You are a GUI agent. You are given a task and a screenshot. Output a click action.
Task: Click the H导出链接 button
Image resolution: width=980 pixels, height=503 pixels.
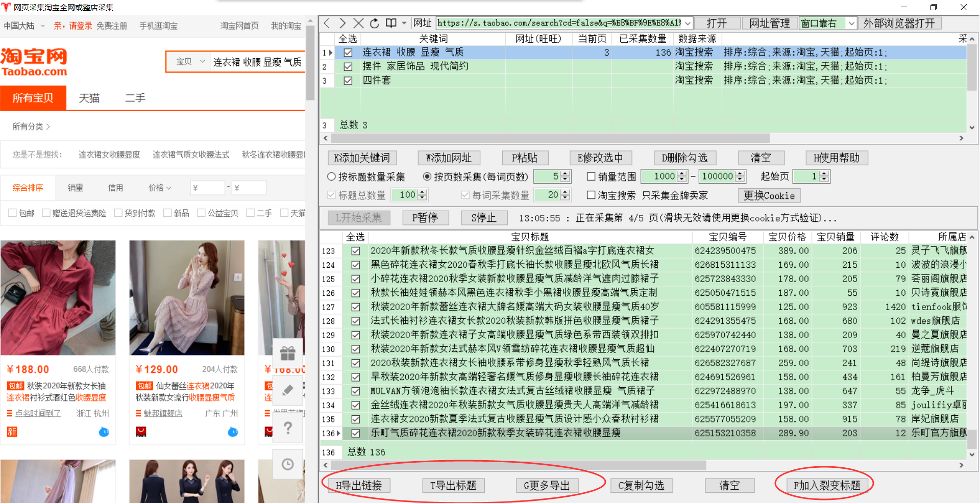point(358,485)
